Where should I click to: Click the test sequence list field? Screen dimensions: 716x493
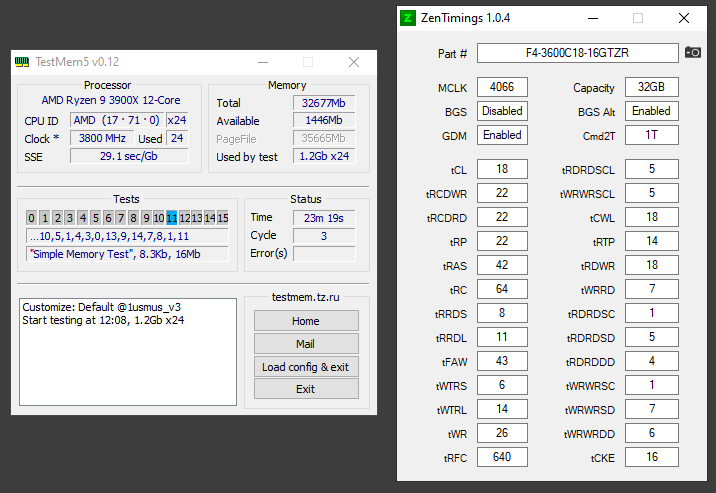coord(127,236)
